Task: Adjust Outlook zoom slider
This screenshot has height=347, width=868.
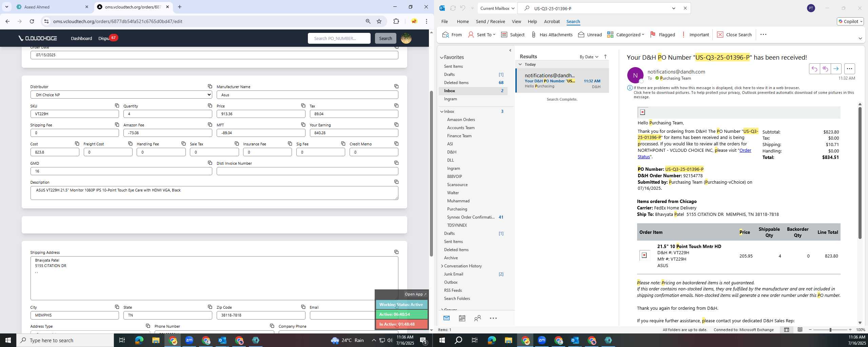Action: 830,330
